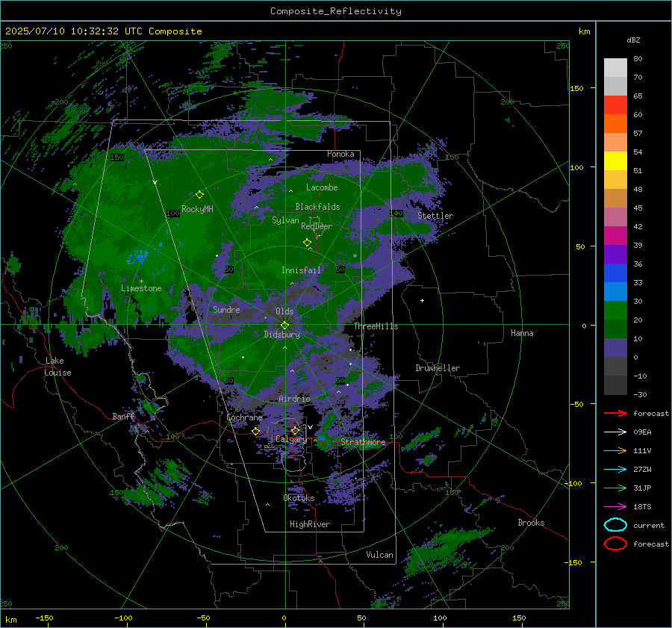The width and height of the screenshot is (672, 628).
Task: Click the yellow diamond marker above RockyMH
Action: pyautogui.click(x=199, y=195)
